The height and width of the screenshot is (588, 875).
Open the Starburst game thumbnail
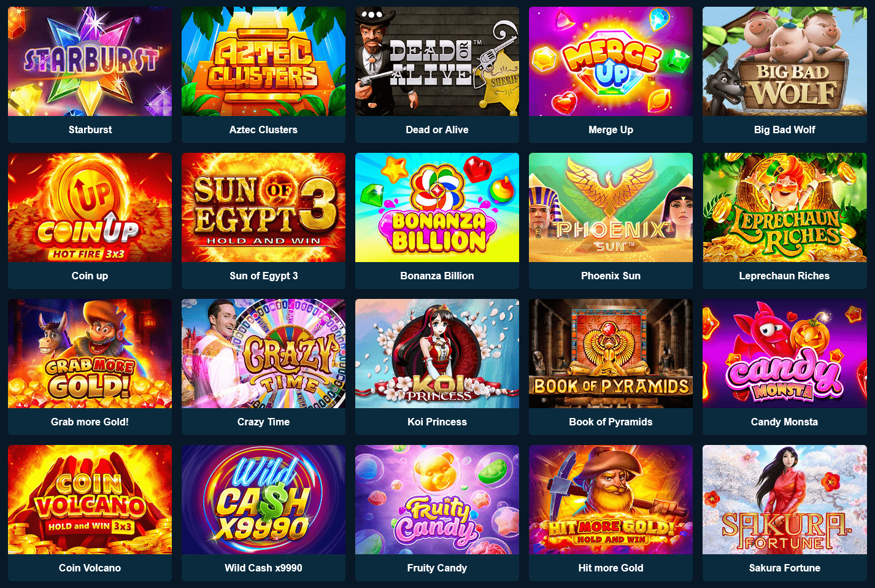coord(90,61)
